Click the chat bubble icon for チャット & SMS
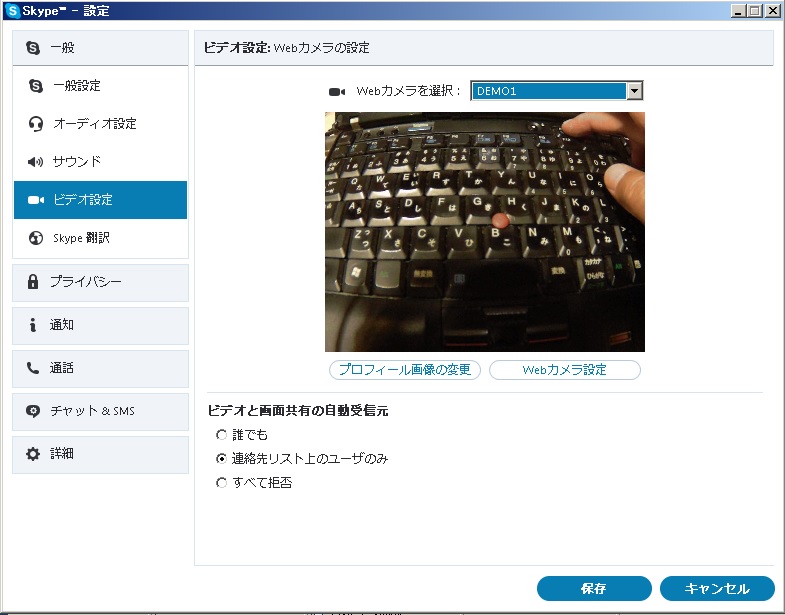 click(33, 411)
